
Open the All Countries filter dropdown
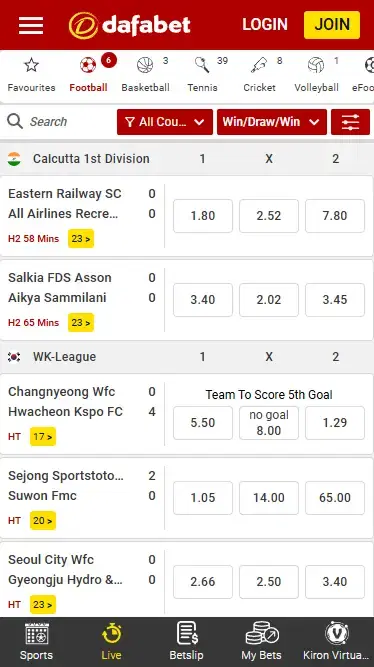click(165, 122)
